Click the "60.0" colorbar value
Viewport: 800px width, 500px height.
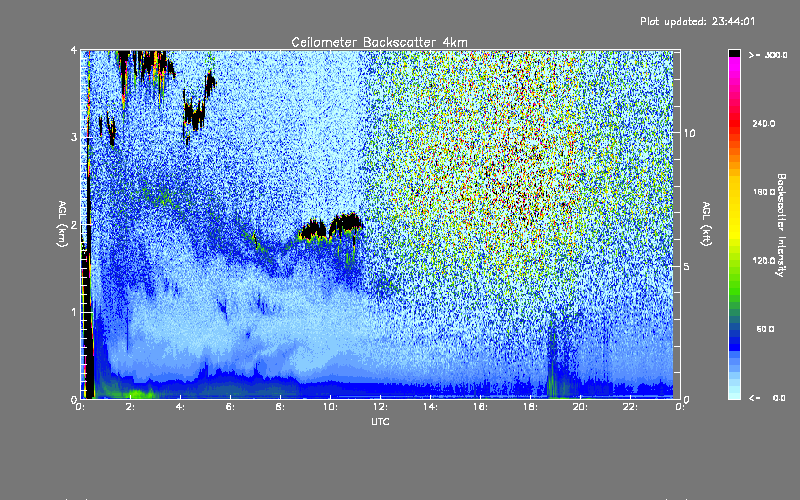click(765, 329)
